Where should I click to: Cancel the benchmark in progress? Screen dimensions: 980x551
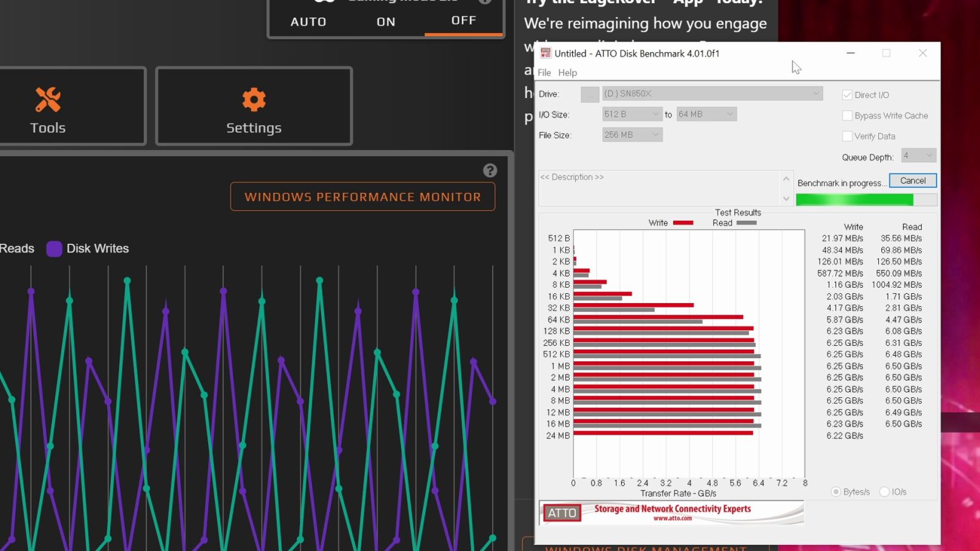point(913,181)
